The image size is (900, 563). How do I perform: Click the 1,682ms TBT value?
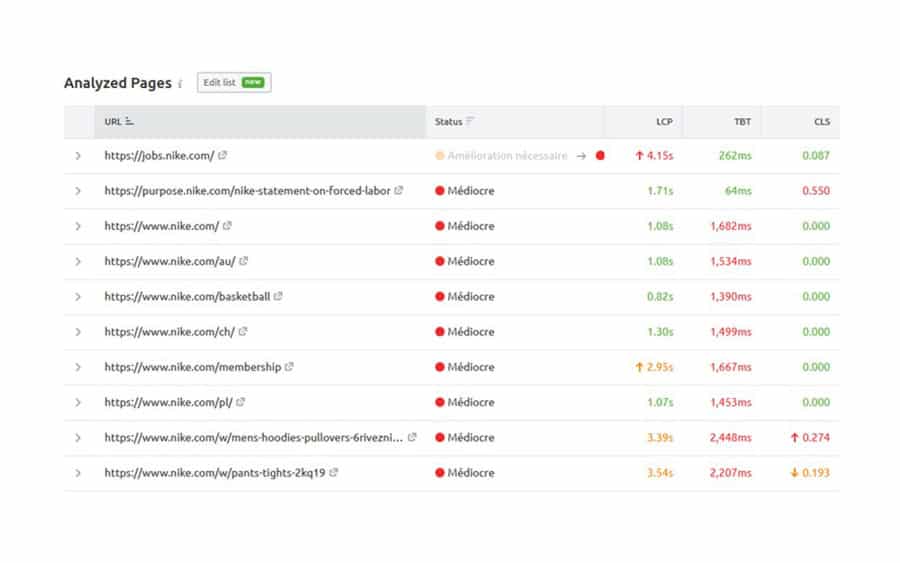click(x=731, y=226)
